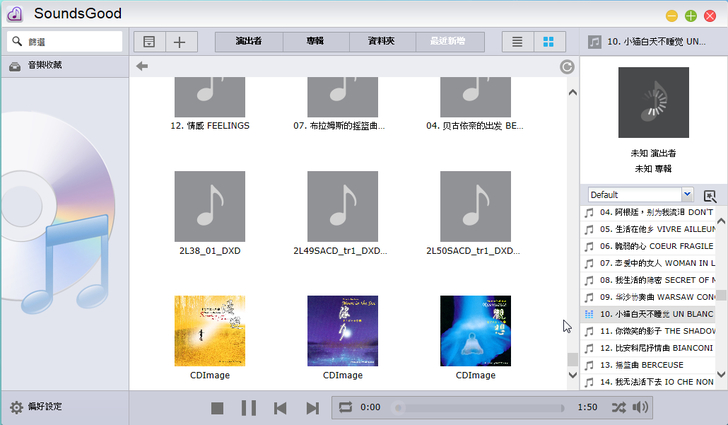
Task: Select track 07. WOMAN IN L in playlist
Action: pyautogui.click(x=648, y=263)
